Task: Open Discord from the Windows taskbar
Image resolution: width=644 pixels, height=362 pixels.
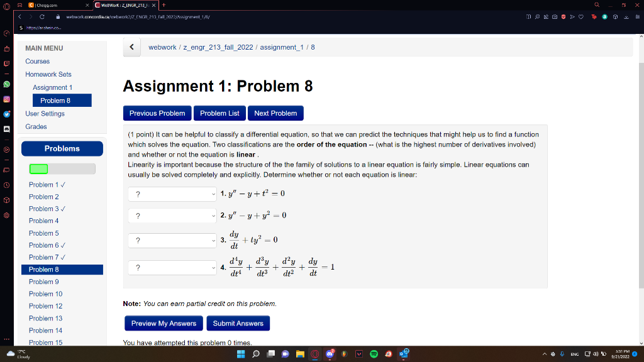Action: tap(330, 354)
